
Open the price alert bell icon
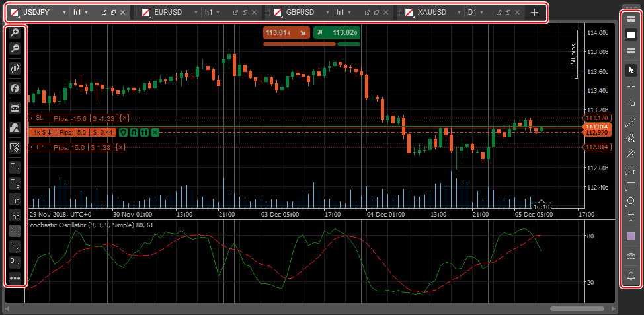[x=630, y=275]
